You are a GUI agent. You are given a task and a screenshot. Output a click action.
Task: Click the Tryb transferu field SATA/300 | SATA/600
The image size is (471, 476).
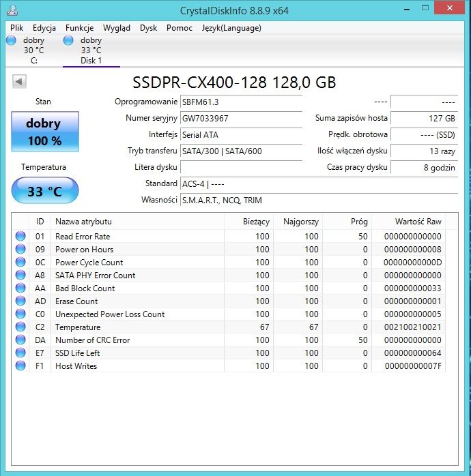(241, 151)
